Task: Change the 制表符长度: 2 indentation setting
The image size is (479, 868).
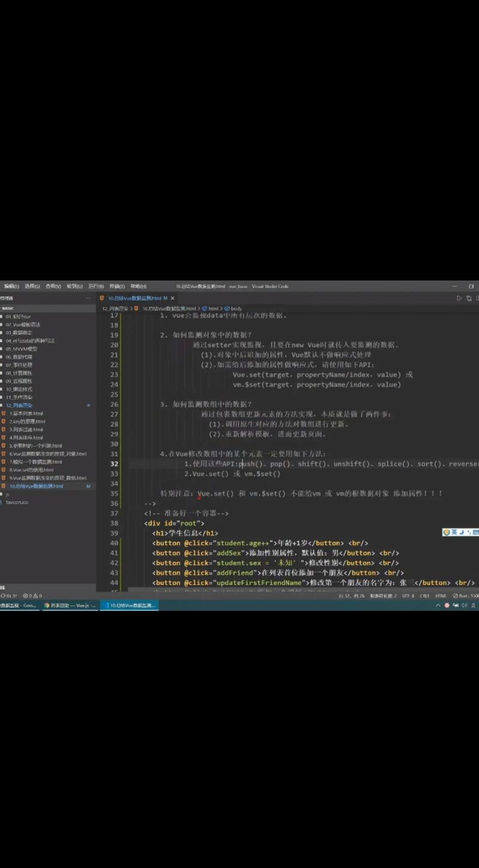Action: click(x=383, y=596)
